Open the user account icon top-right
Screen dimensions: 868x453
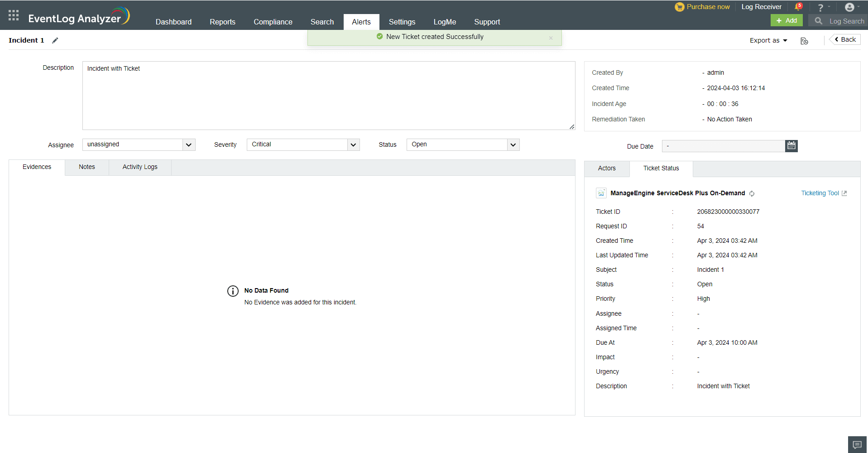click(850, 7)
